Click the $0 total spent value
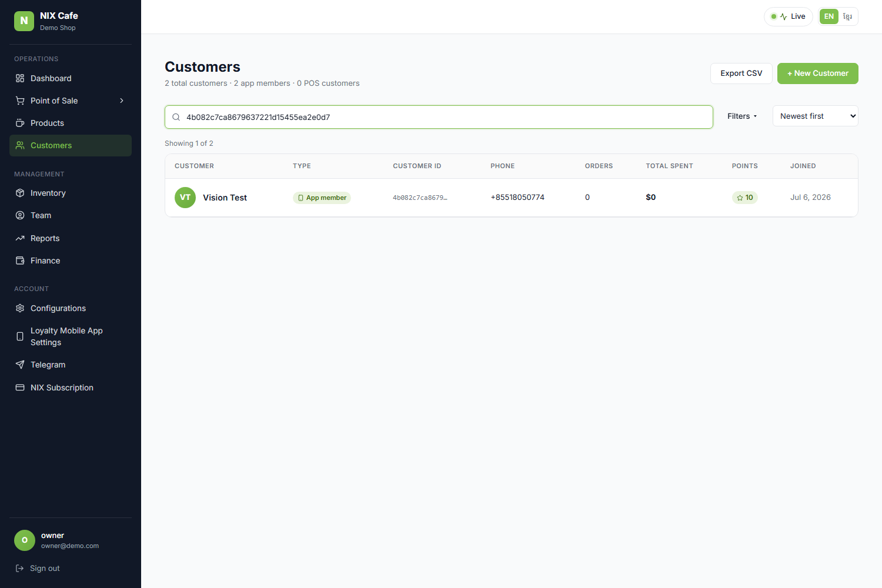This screenshot has height=588, width=882. (x=651, y=198)
